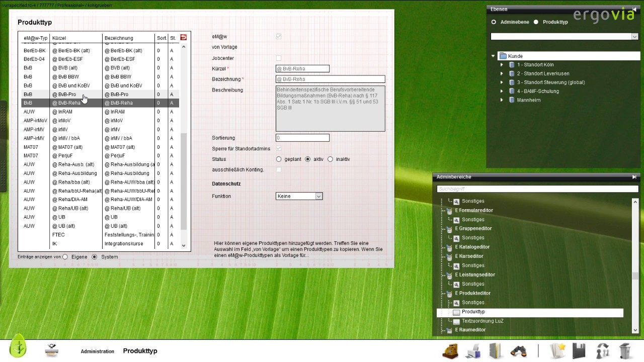This screenshot has width=644, height=362.
Task: Set Status to geplant
Action: (279, 159)
